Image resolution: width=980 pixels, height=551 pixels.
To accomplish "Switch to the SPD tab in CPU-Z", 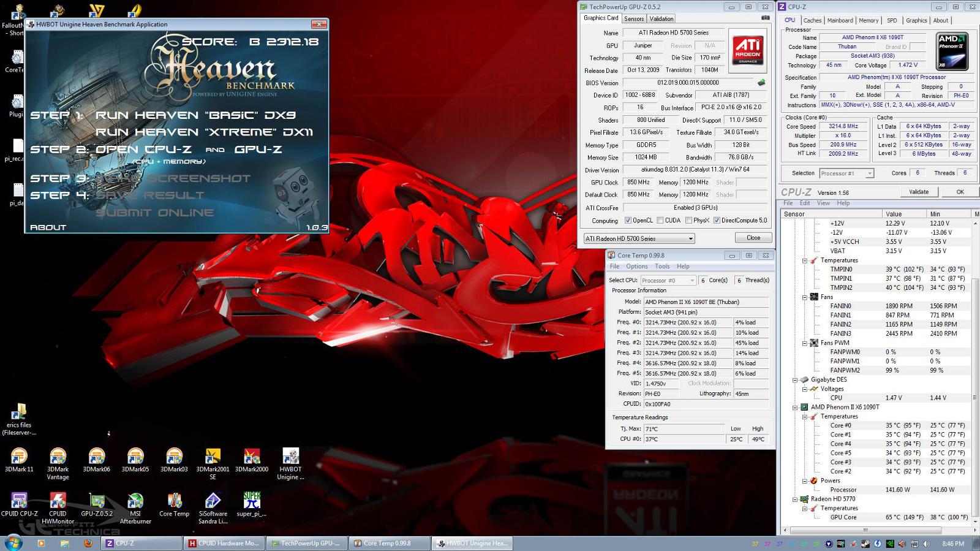I will click(892, 20).
